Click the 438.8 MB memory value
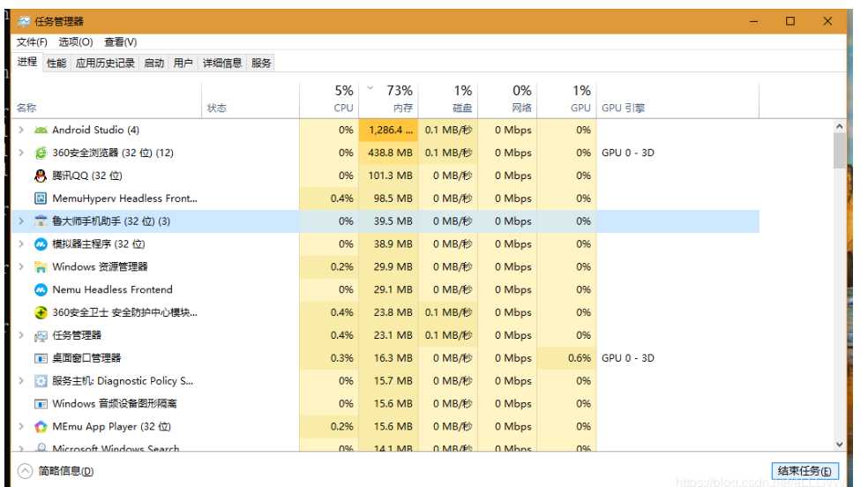The width and height of the screenshot is (868, 487). point(390,153)
